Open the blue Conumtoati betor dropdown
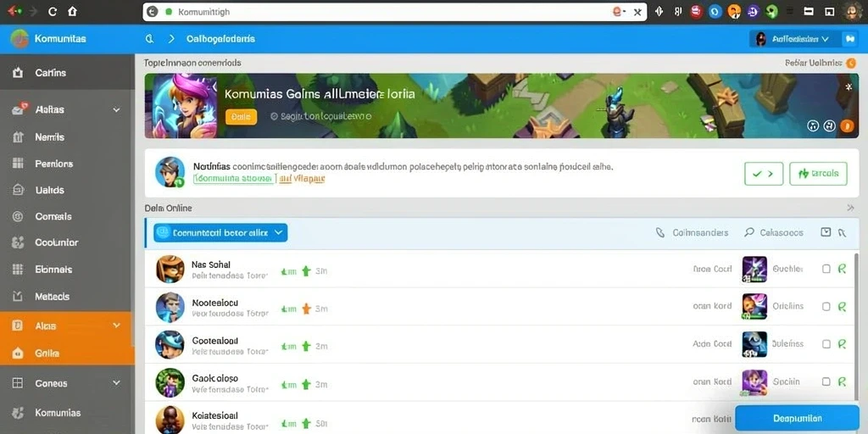 tap(220, 233)
